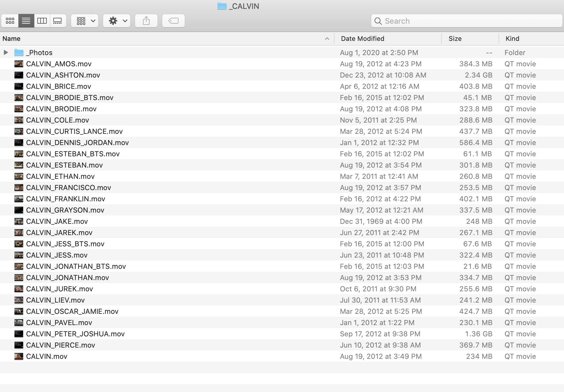
Task: Click the date Oct 6, 2011 at 9:30 PM
Action: (x=378, y=289)
